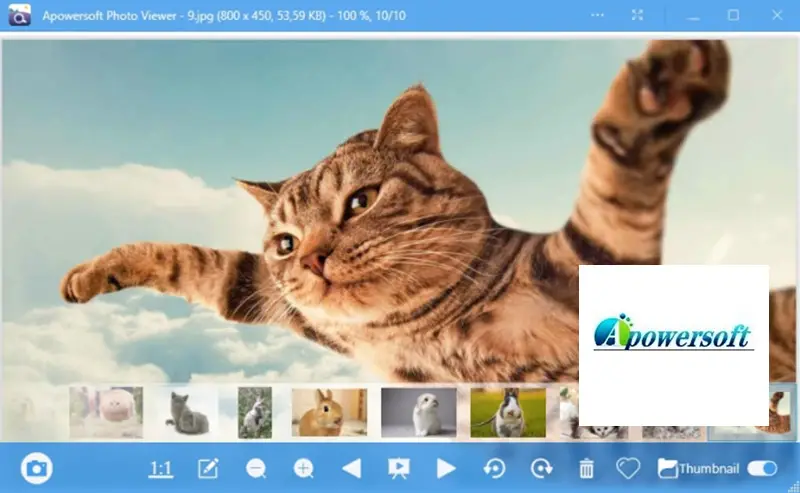Screen dimensions: 800x493
Task: Zoom in with the plus magnifier
Action: click(304, 469)
